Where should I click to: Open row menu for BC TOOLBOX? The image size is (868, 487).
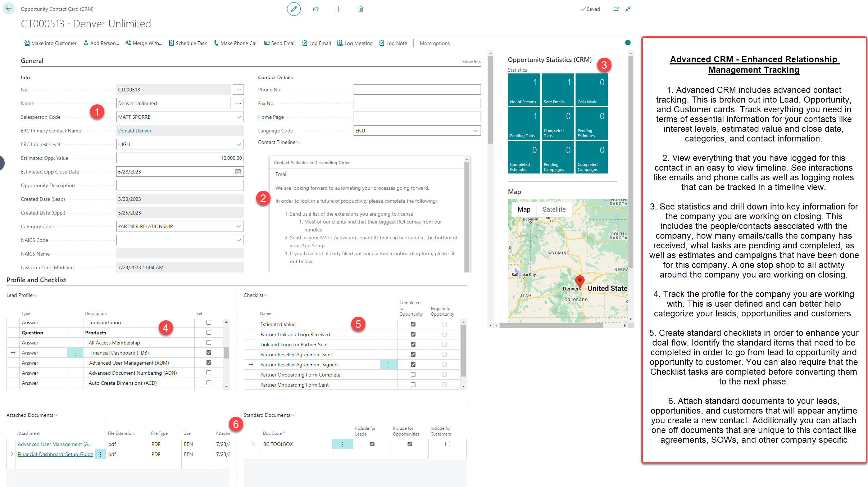[x=342, y=444]
